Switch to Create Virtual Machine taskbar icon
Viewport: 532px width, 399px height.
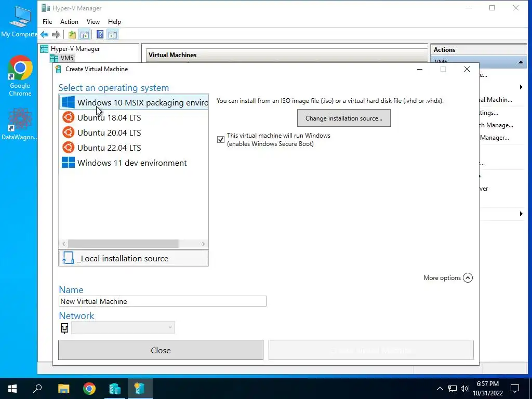pos(140,389)
